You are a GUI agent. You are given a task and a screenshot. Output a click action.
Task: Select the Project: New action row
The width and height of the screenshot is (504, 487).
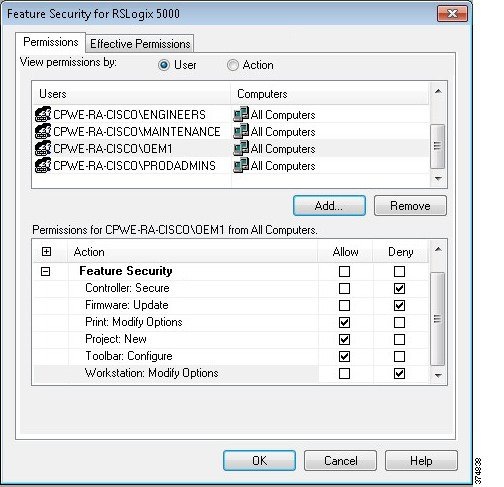pos(231,339)
